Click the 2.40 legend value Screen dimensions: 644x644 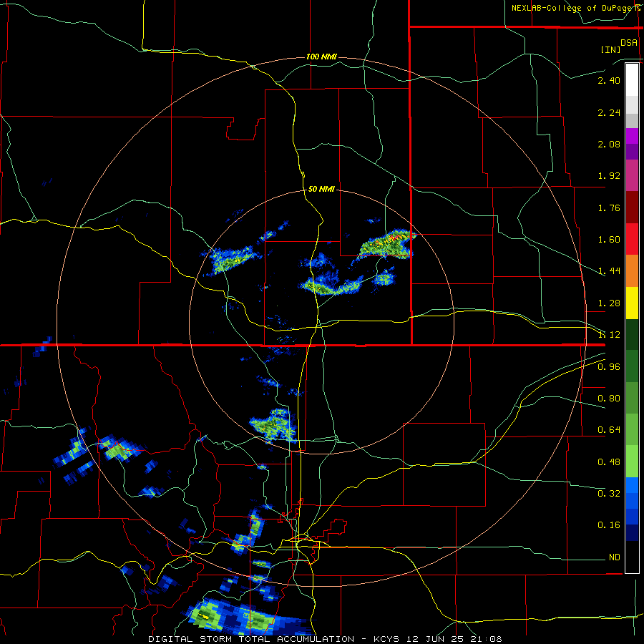[609, 80]
